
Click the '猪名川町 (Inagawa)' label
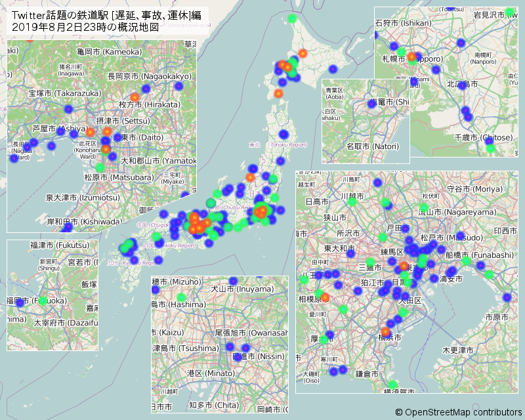pyautogui.click(x=72, y=70)
